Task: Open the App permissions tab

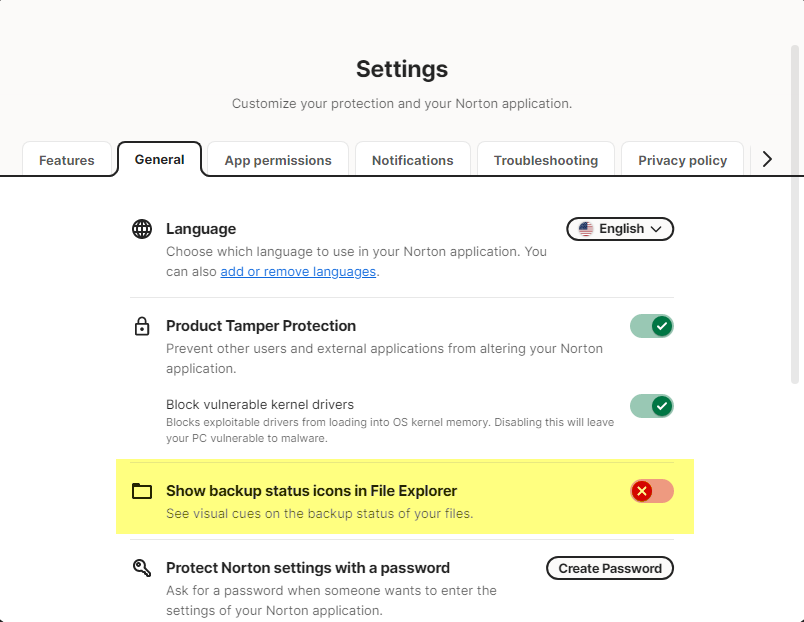Action: [x=278, y=160]
